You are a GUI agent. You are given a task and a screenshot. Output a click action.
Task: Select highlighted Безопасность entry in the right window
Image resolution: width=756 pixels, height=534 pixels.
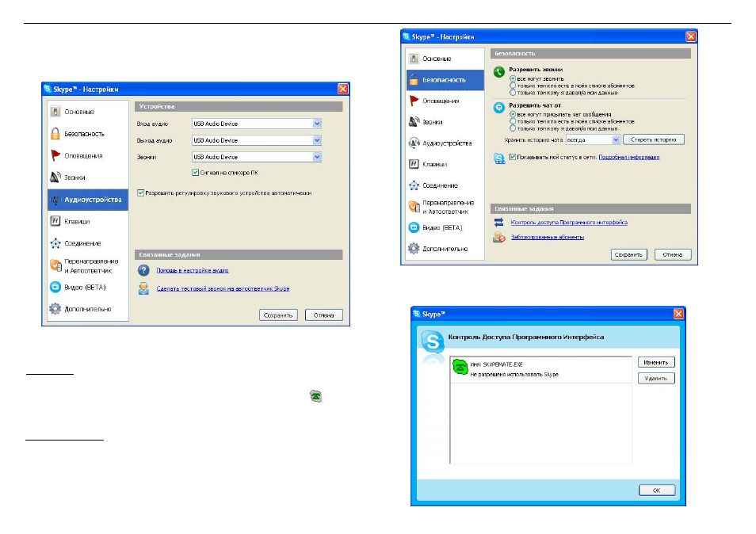click(x=445, y=80)
